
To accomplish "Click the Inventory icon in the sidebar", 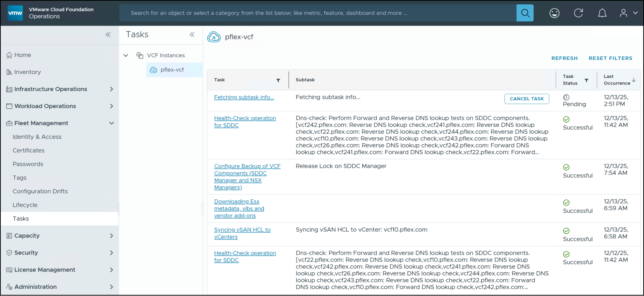I will point(9,72).
